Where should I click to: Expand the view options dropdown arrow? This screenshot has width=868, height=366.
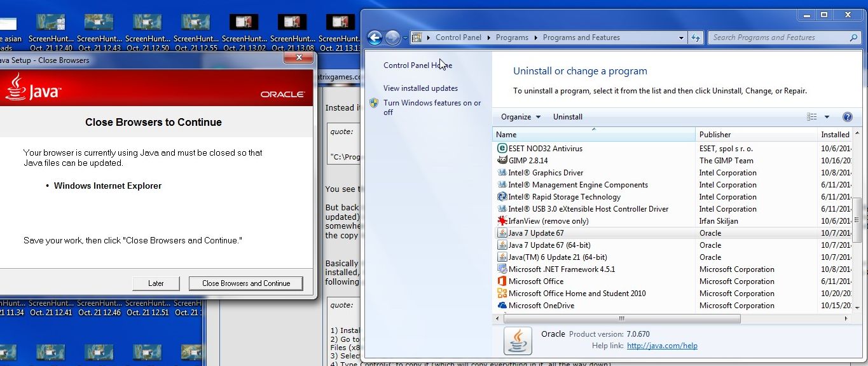[x=827, y=117]
